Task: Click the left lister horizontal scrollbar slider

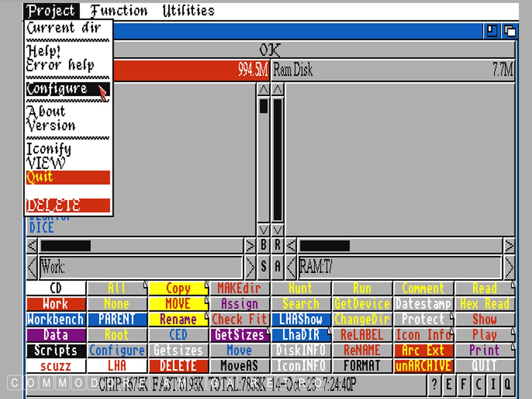Action: click(66, 245)
